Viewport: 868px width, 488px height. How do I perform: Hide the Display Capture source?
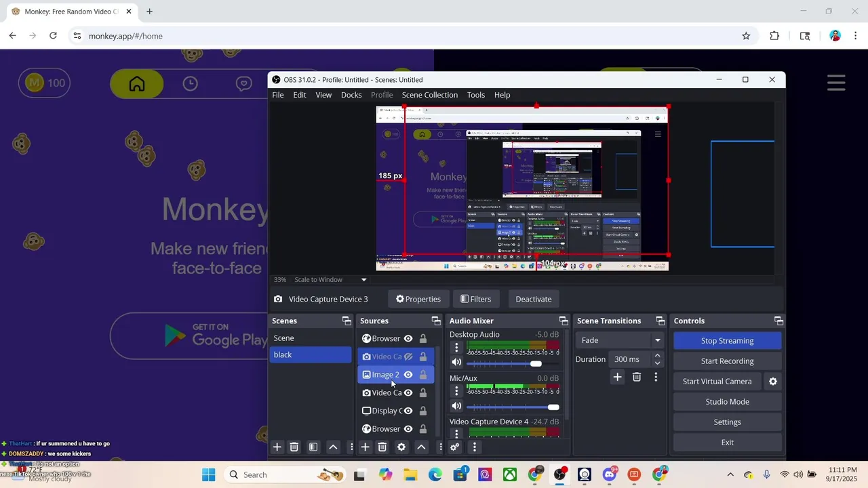coord(408,411)
